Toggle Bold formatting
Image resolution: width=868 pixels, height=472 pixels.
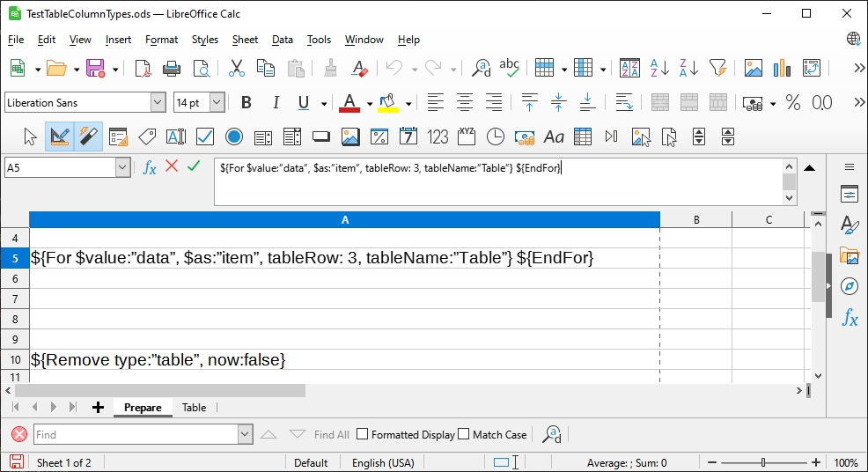[x=246, y=103]
